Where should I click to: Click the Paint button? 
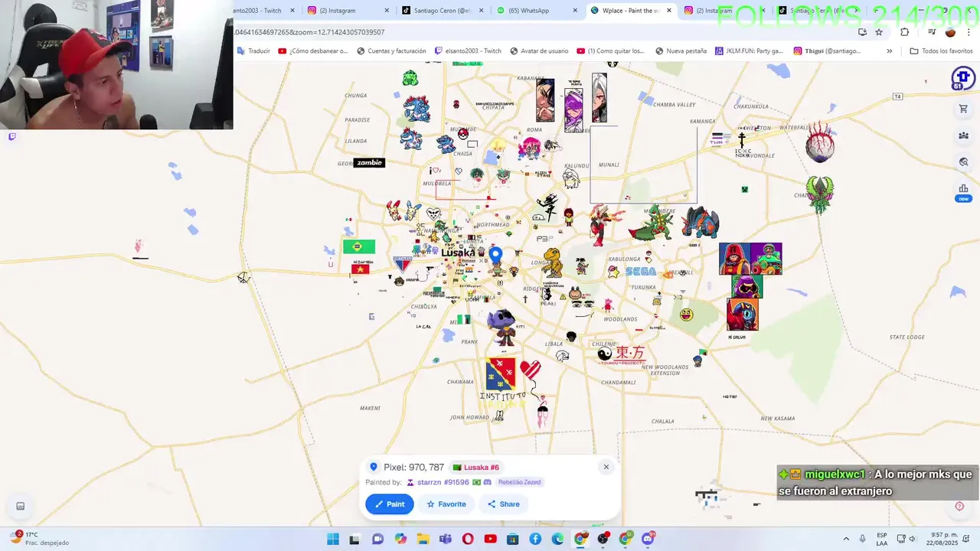point(390,504)
